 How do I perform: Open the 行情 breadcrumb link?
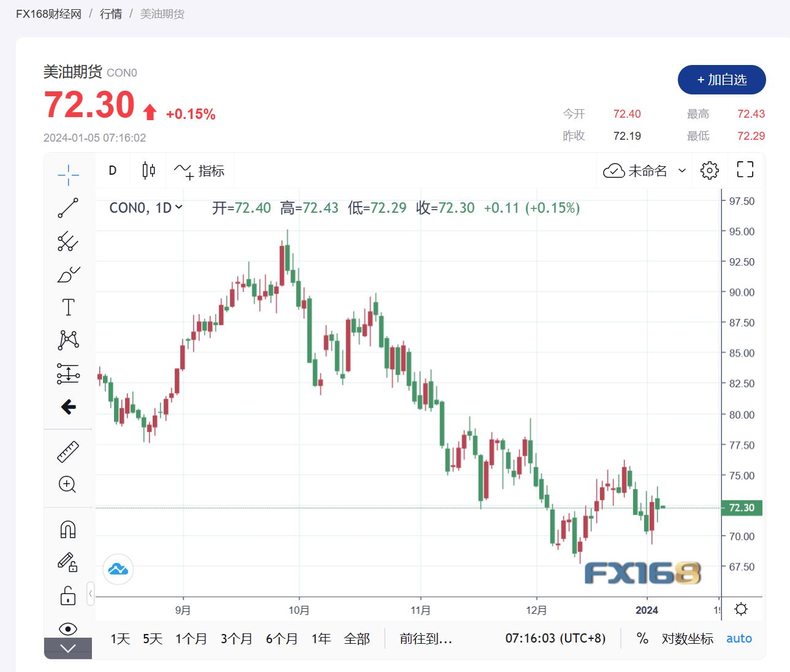point(111,13)
